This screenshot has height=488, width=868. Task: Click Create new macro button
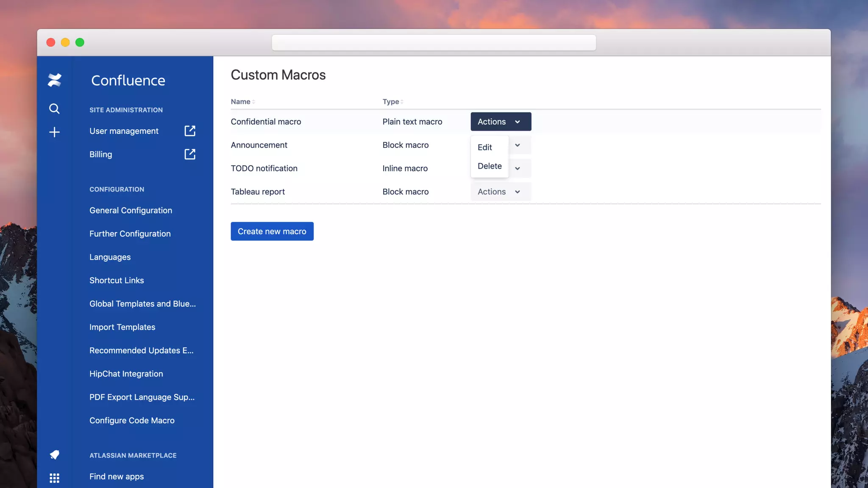point(272,231)
